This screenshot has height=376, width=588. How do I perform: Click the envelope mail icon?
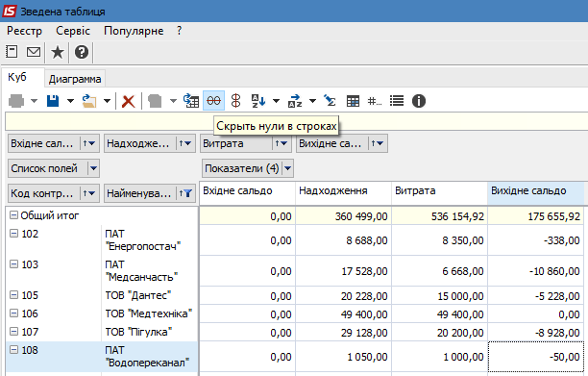tap(34, 52)
